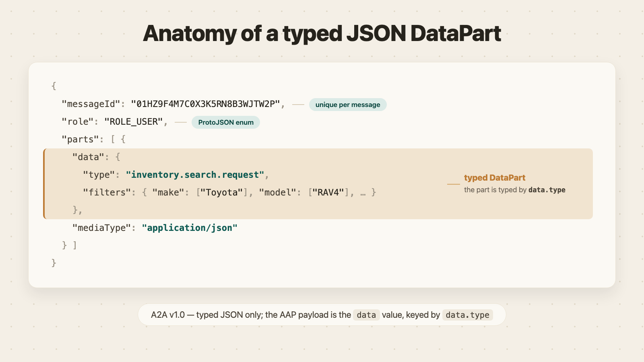Screen dimensions: 644x362
Task: Click the "application/json" value
Action: pos(190,228)
